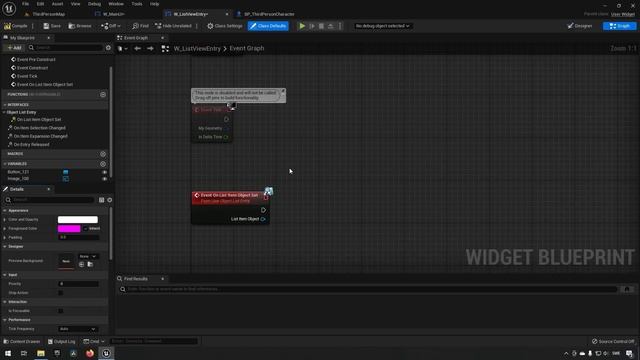Viewport: 640px width, 360px height.
Task: Toggle Stop Action checkbox
Action: coord(60,293)
